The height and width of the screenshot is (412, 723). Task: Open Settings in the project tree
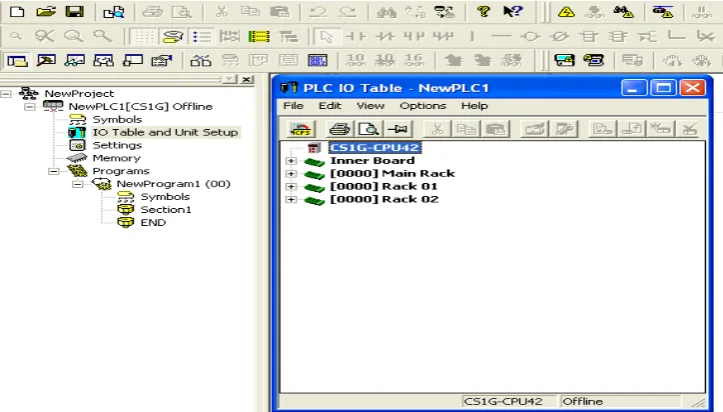coord(117,145)
